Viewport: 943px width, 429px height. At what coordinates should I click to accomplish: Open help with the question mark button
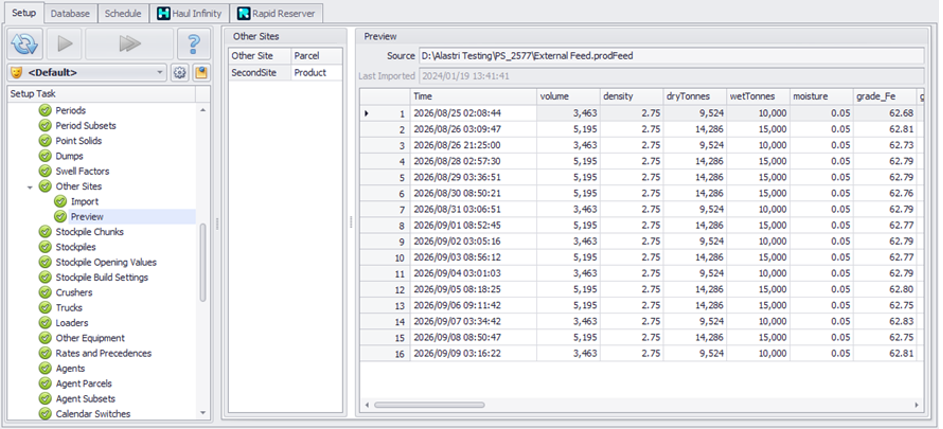pyautogui.click(x=194, y=43)
